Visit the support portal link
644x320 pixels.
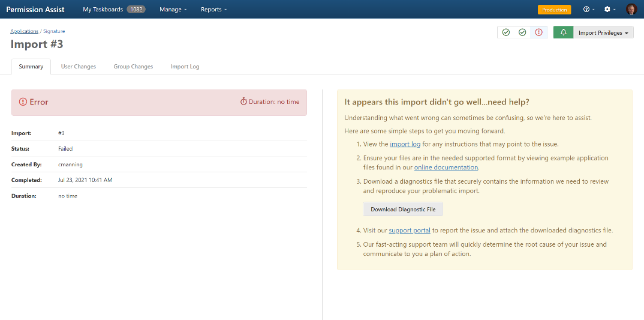click(410, 231)
